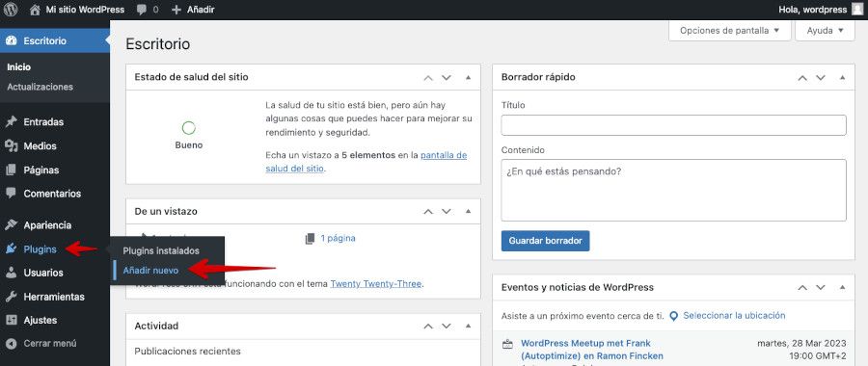The image size is (868, 366).
Task: Move Actividad panel up
Action: point(428,327)
